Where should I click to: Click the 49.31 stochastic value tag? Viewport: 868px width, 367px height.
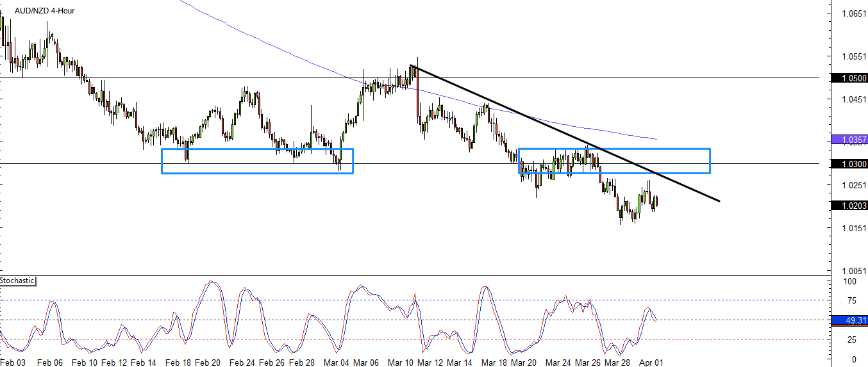tap(849, 320)
